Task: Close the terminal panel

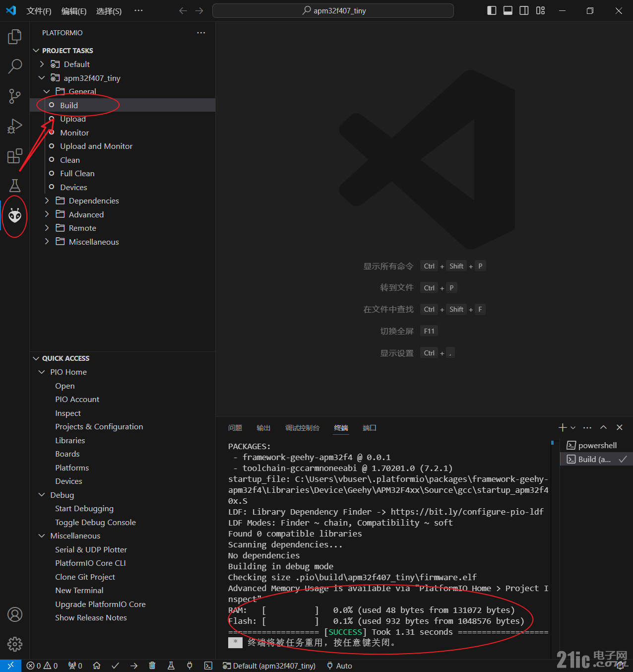Action: (619, 427)
